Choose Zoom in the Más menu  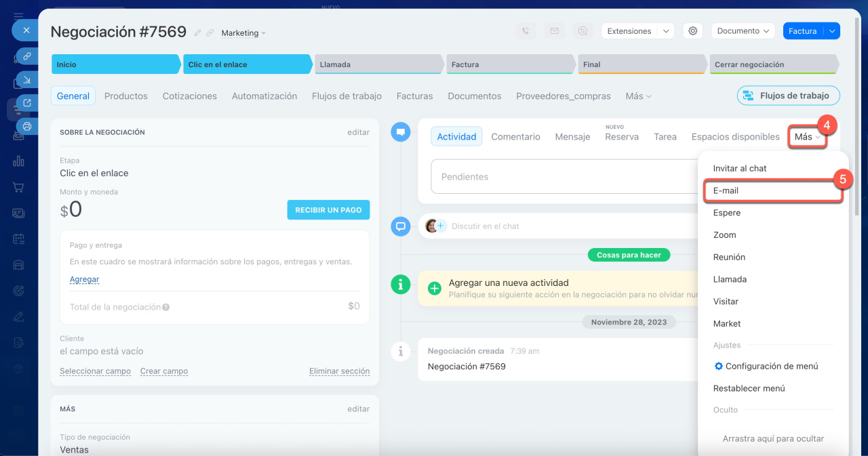point(724,235)
